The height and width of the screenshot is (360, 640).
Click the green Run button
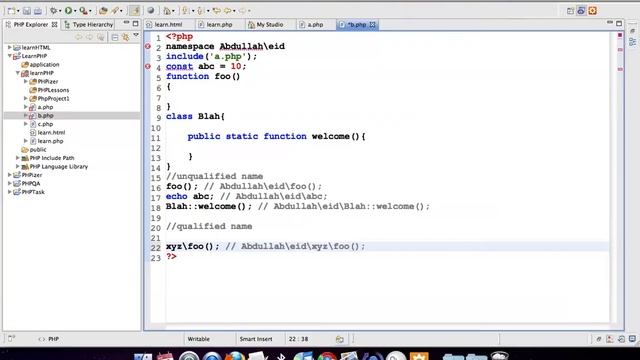click(x=69, y=11)
